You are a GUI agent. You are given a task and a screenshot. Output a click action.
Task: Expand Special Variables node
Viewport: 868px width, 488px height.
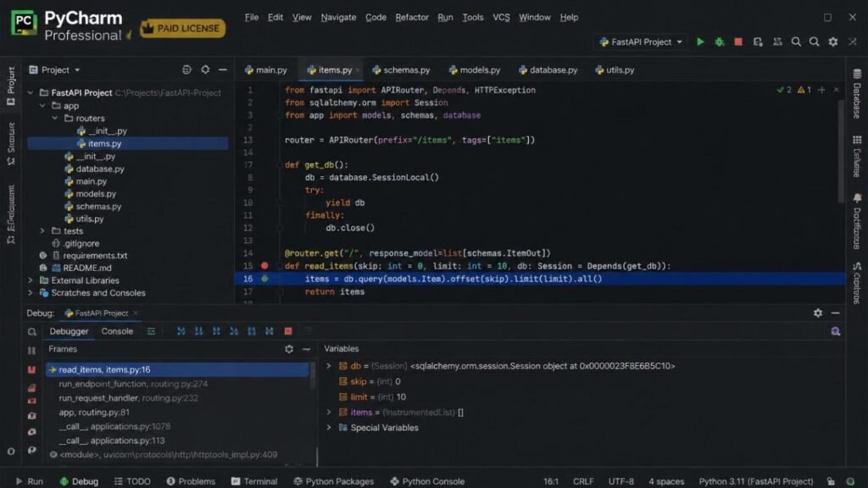[329, 428]
